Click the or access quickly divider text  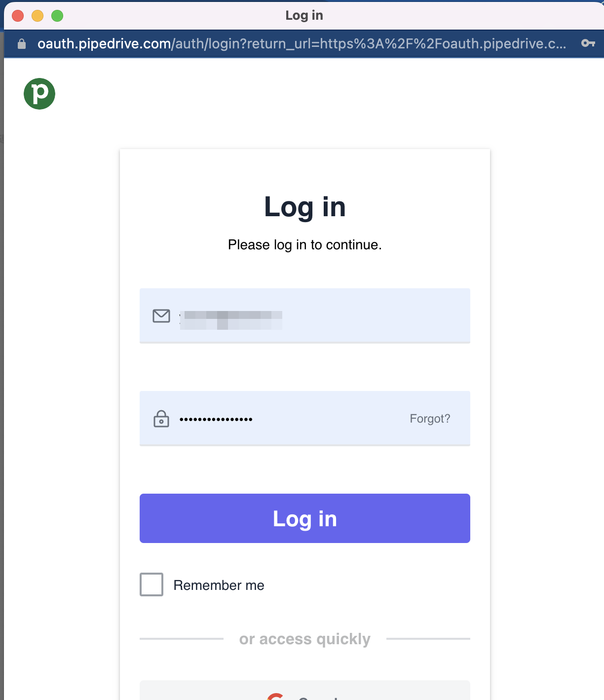(305, 639)
